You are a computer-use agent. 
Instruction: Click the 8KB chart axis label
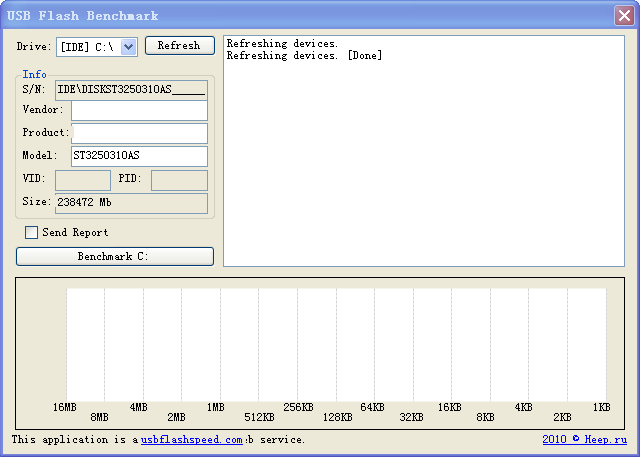point(485,417)
